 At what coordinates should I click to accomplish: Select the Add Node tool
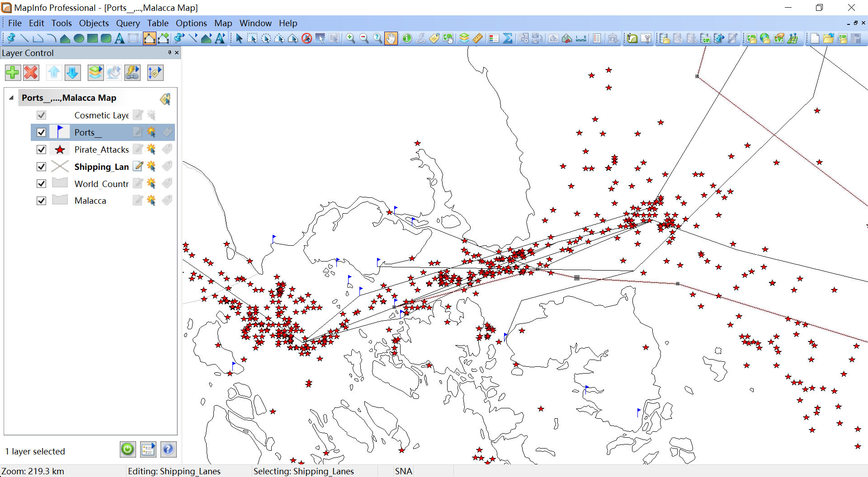(x=163, y=38)
